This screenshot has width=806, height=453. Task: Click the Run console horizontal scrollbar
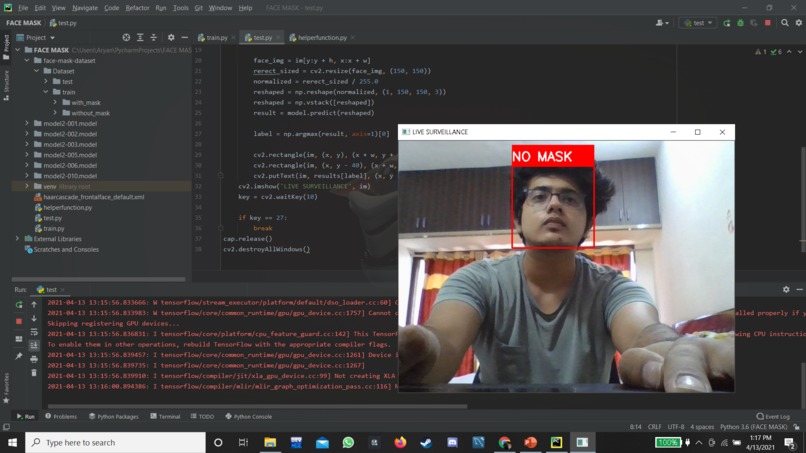[257, 406]
